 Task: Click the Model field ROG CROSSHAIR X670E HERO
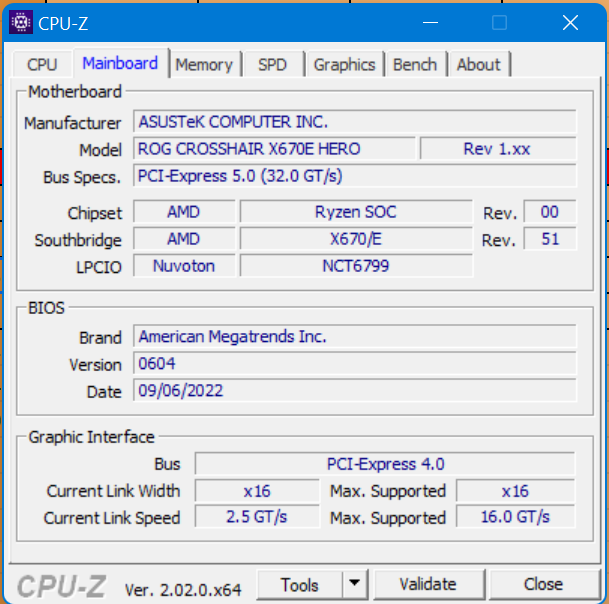(274, 149)
